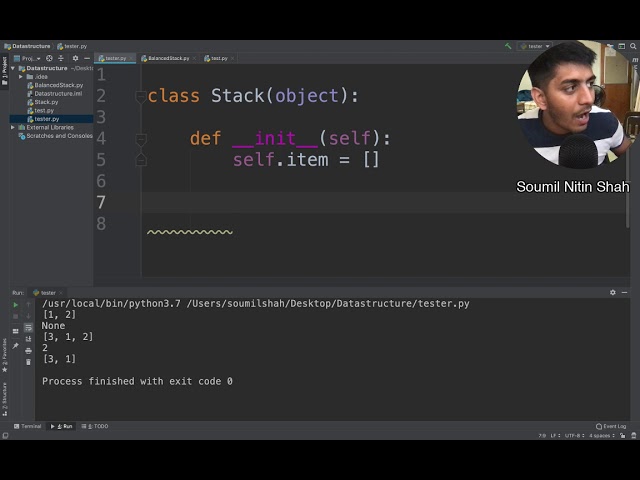Open the Project view selector dropdown
Image resolution: width=640 pixels, height=480 pixels.
27,58
